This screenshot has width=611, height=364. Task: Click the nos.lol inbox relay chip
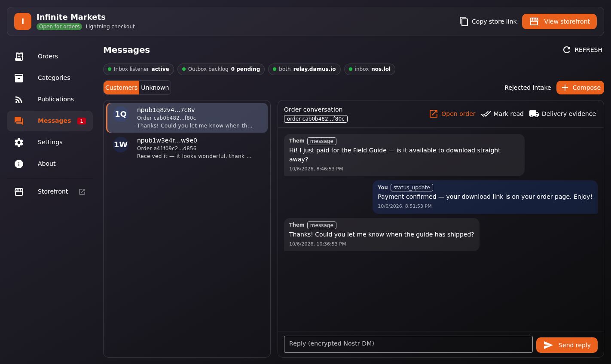[370, 69]
